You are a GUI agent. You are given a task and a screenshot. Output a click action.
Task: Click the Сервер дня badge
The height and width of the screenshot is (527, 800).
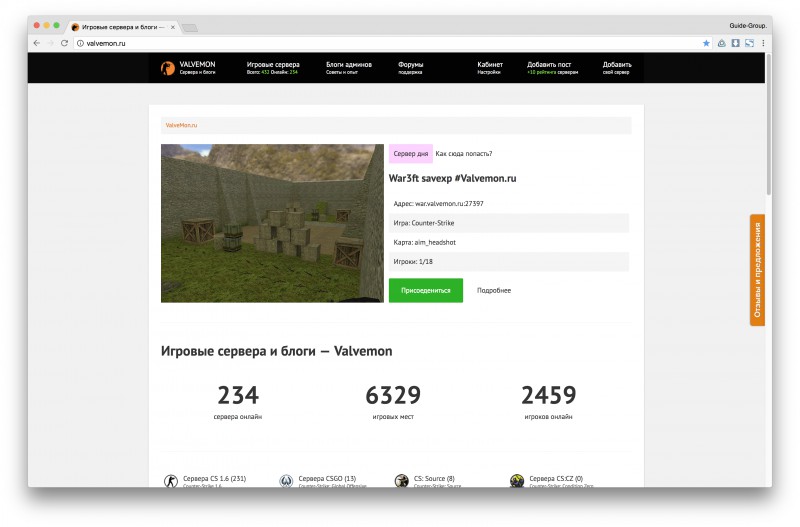point(411,154)
